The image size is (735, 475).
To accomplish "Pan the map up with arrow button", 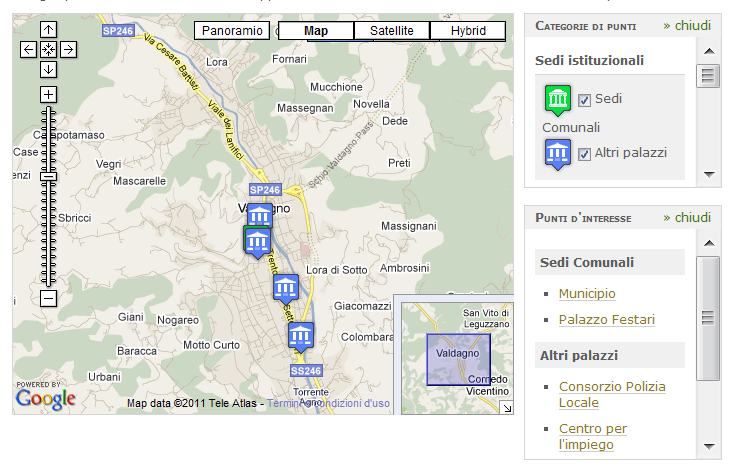I will click(48, 30).
